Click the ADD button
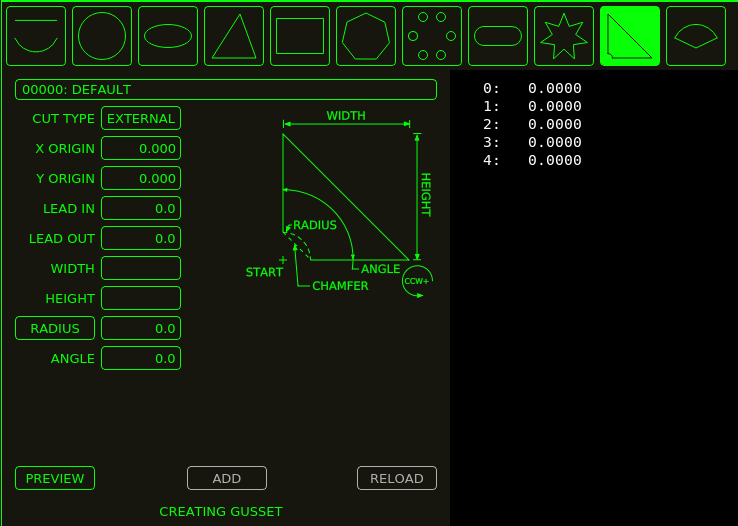The height and width of the screenshot is (526, 738). (x=227, y=478)
